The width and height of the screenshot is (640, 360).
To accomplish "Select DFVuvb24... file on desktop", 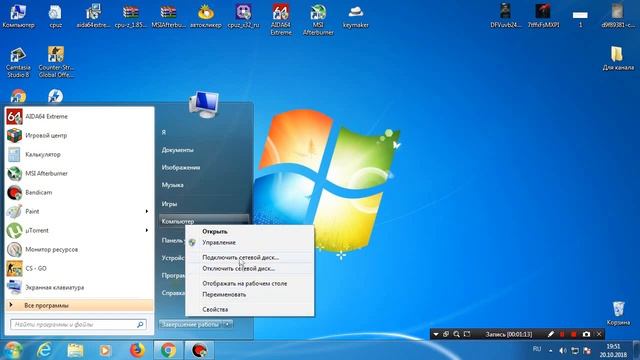I will (x=505, y=16).
